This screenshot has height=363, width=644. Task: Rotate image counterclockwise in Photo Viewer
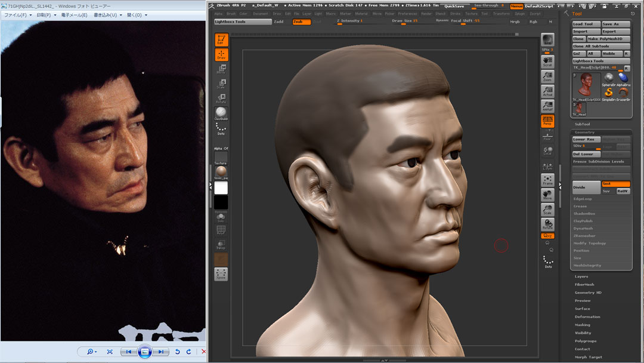click(x=178, y=352)
